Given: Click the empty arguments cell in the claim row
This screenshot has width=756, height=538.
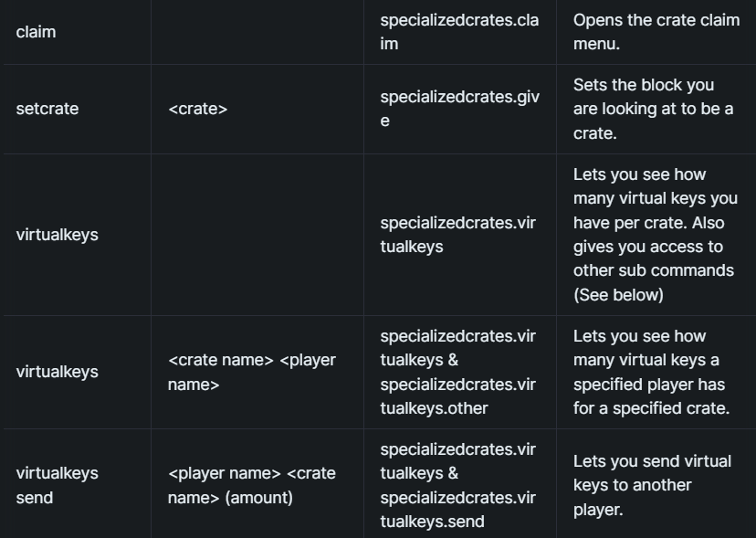Looking at the screenshot, I should point(257,32).
